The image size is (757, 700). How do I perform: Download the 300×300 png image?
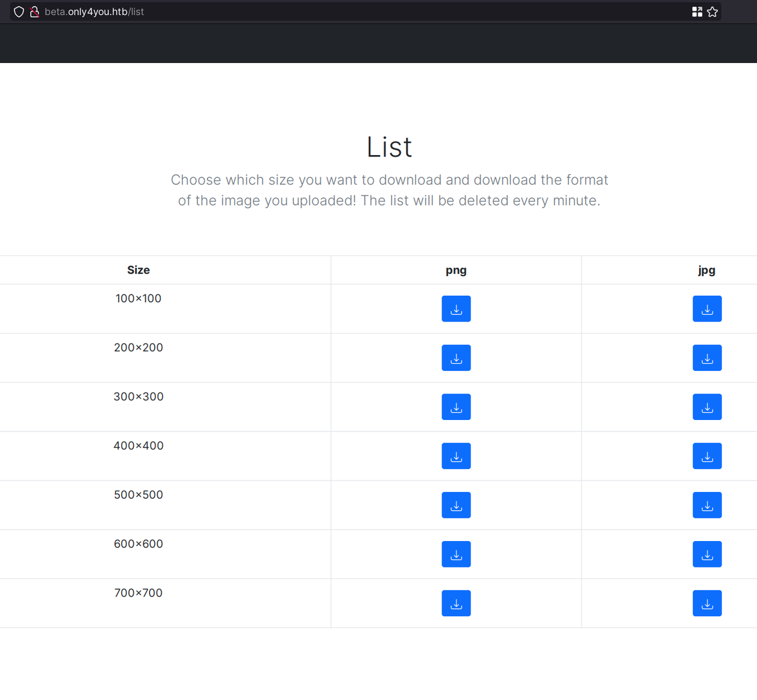point(456,407)
